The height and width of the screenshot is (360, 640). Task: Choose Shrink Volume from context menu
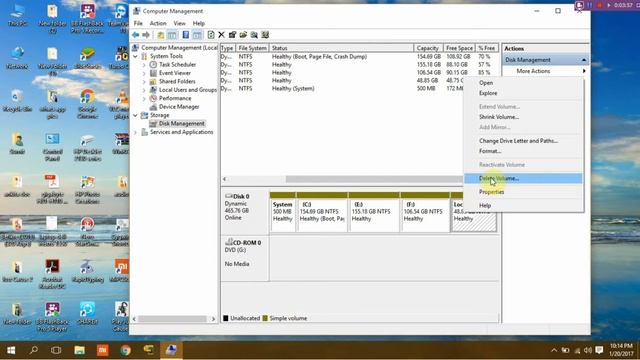pyautogui.click(x=523, y=117)
